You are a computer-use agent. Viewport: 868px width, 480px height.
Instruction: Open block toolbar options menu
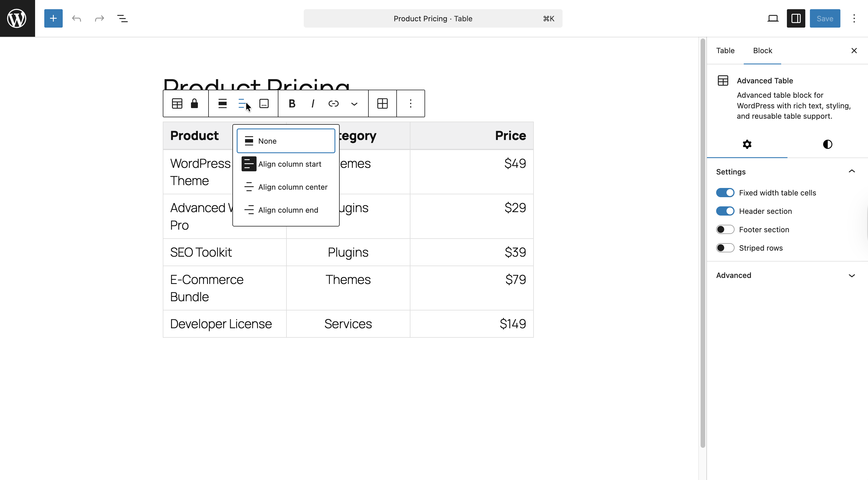(x=410, y=103)
